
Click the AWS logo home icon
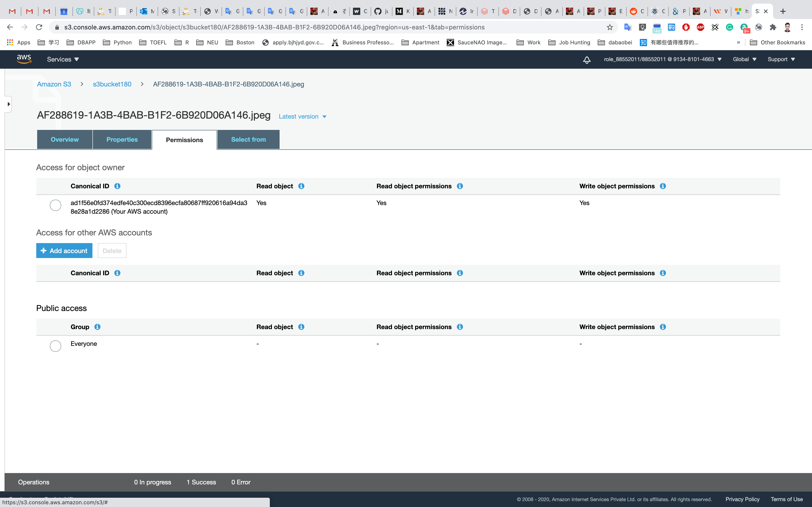[24, 59]
